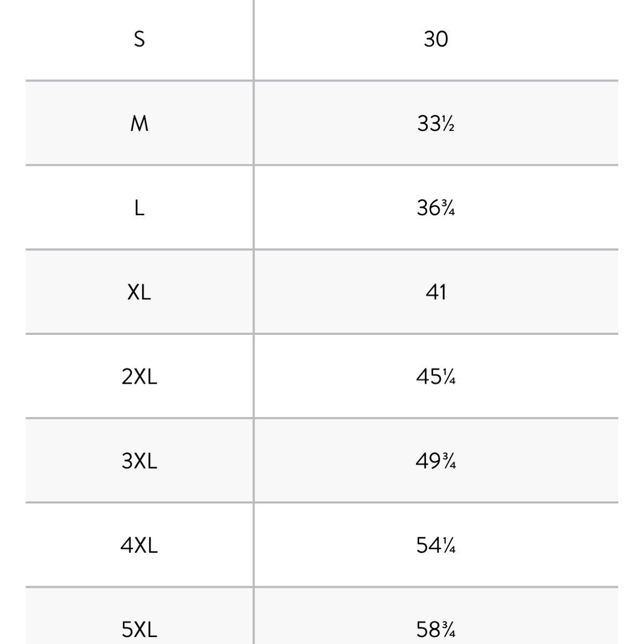Screen dimensions: 644x644
Task: Select the 58¾ measurement cell
Action: [x=435, y=630]
